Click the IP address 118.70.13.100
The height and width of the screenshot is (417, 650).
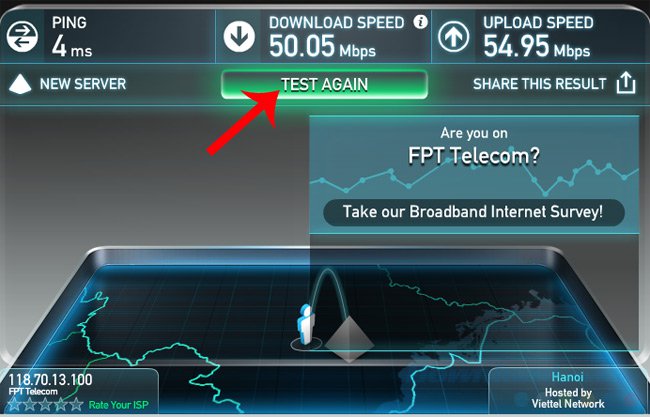(51, 379)
